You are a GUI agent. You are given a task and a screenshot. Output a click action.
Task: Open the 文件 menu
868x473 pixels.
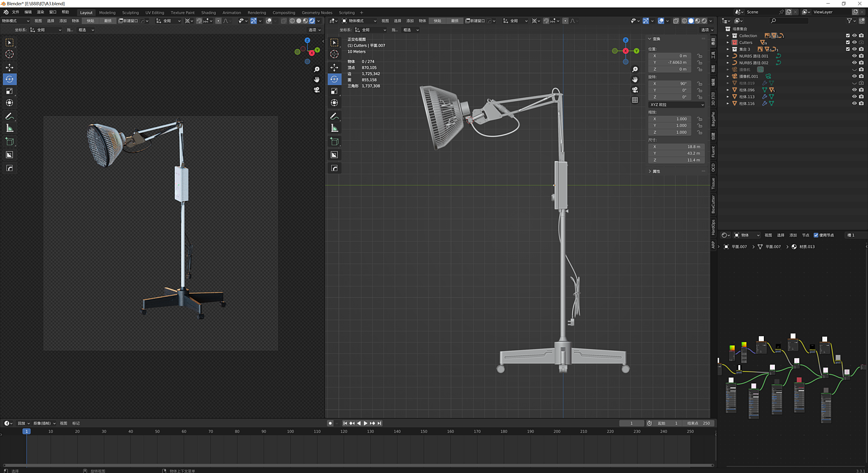(15, 12)
